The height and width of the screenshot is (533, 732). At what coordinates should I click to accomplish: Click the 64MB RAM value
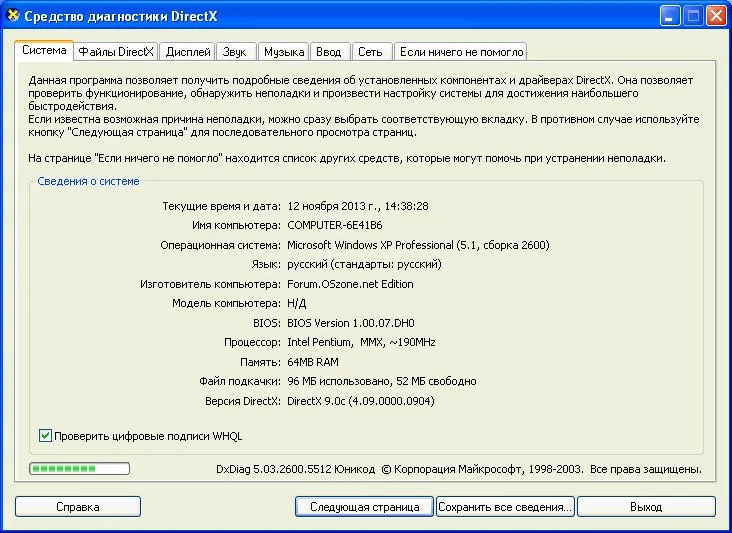pos(313,362)
